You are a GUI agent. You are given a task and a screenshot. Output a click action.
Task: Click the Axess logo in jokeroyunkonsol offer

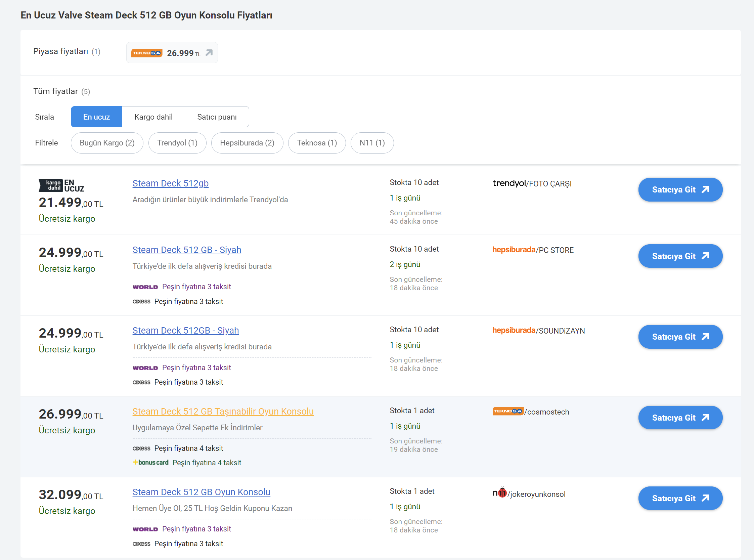coord(141,544)
